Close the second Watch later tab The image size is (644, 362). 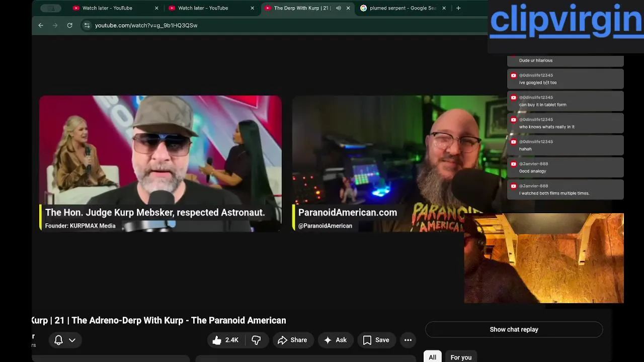pyautogui.click(x=252, y=8)
